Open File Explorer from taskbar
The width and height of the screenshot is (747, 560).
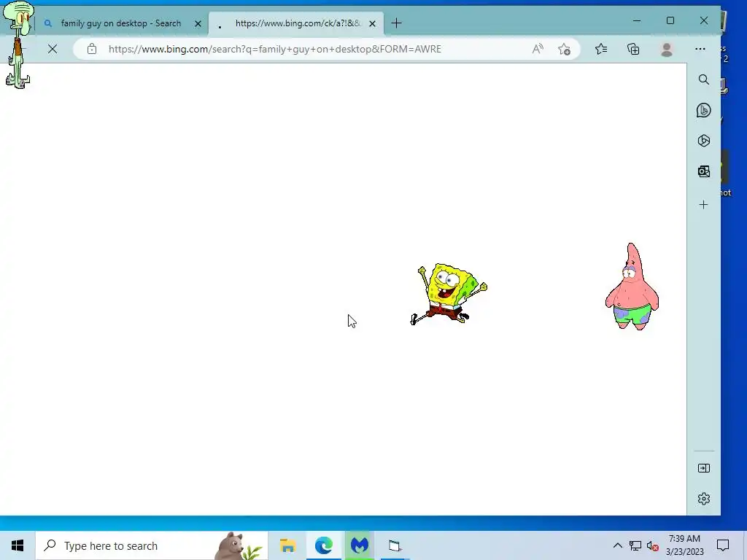coord(287,545)
